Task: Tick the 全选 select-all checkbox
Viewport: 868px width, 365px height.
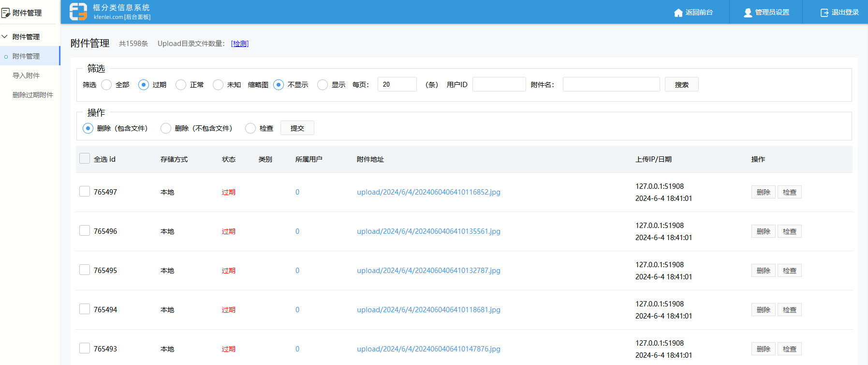Action: pyautogui.click(x=85, y=159)
